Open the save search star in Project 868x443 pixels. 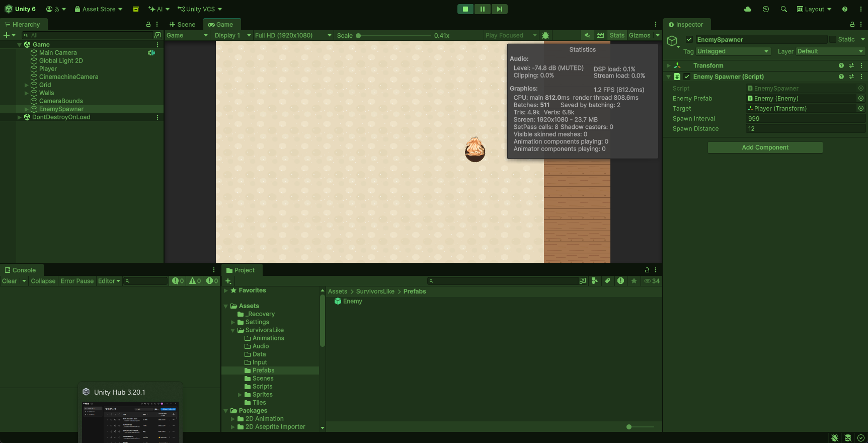coord(634,281)
